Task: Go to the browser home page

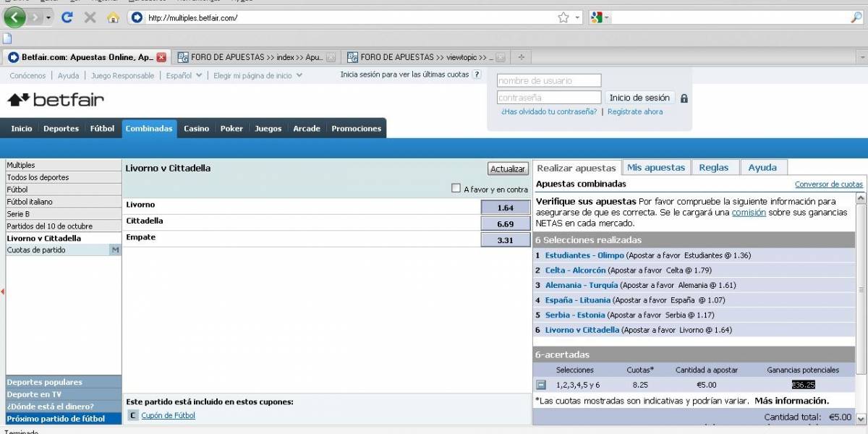Action: click(113, 17)
